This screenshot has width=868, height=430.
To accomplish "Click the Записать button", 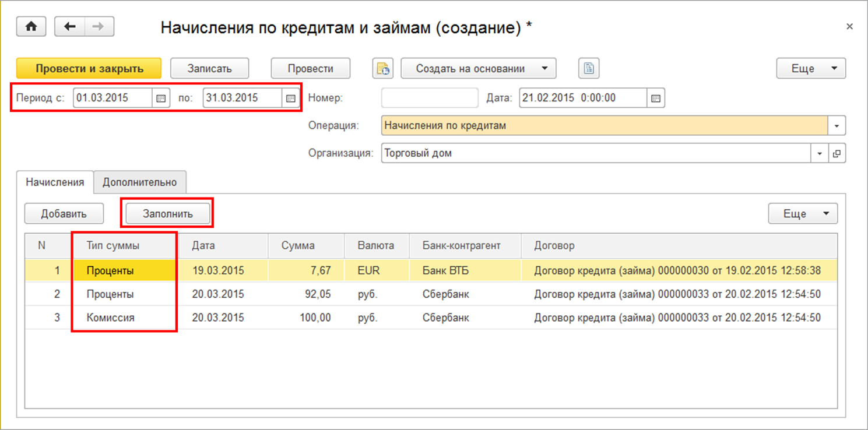I will point(209,68).
